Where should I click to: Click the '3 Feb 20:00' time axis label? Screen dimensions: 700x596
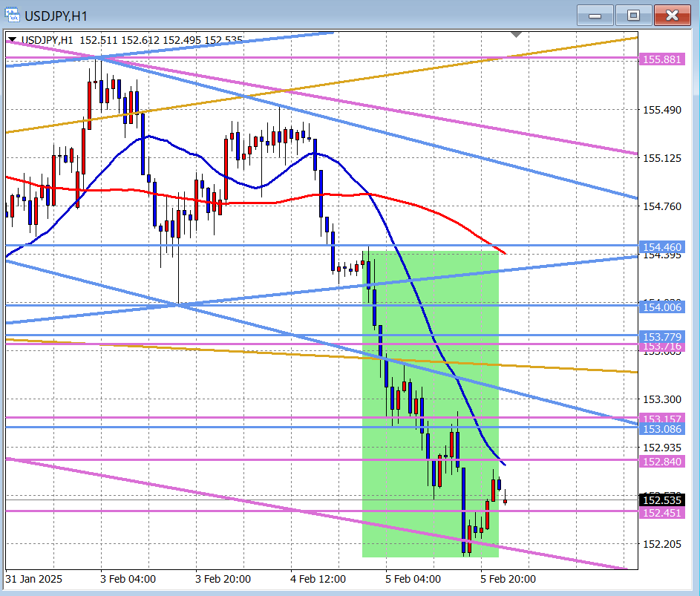point(223,579)
